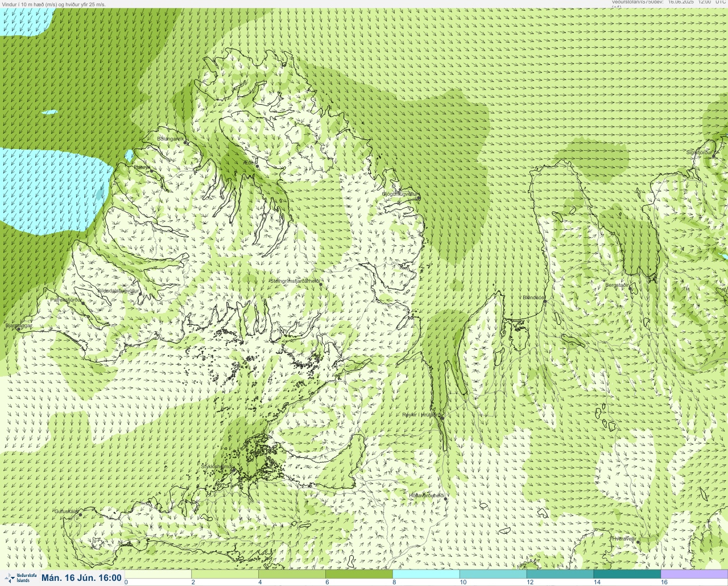Select the Bergstaðir station label

[x=618, y=285]
